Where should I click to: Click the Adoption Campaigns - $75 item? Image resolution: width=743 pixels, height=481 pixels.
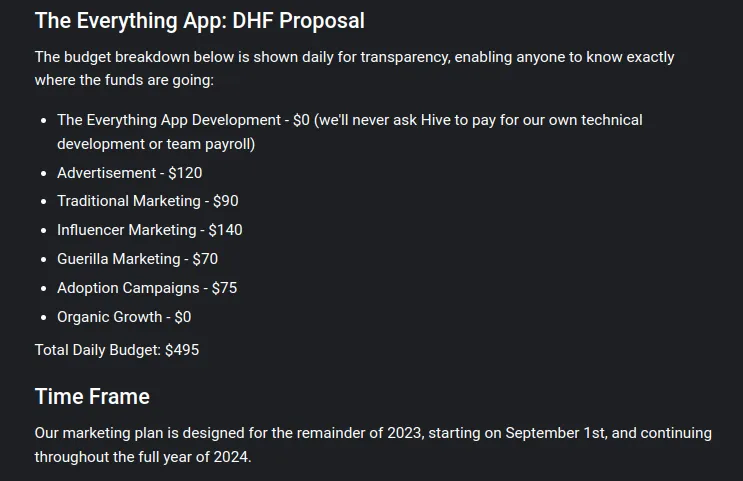click(x=147, y=288)
